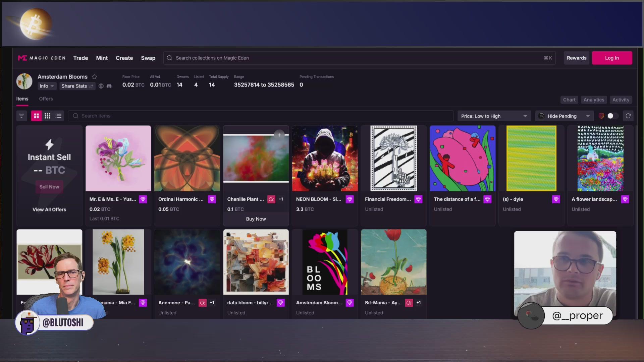
Task: Switch to list view
Action: click(x=59, y=116)
